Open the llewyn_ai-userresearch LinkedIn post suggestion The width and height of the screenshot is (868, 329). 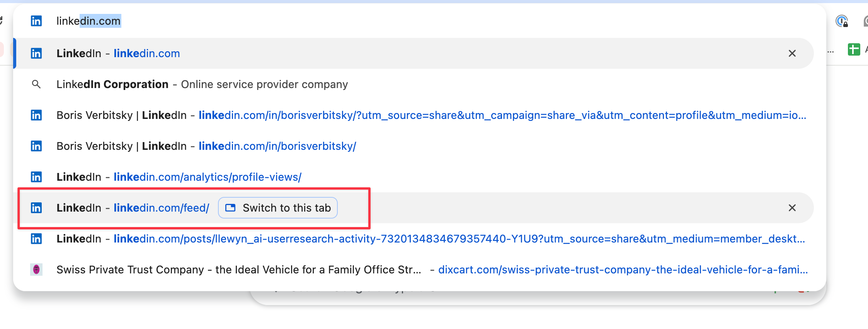[414, 239]
